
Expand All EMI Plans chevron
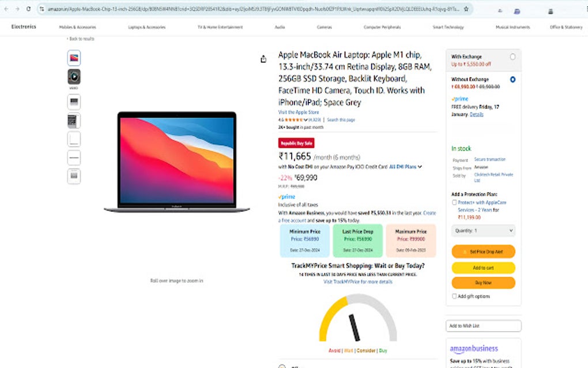[420, 167]
